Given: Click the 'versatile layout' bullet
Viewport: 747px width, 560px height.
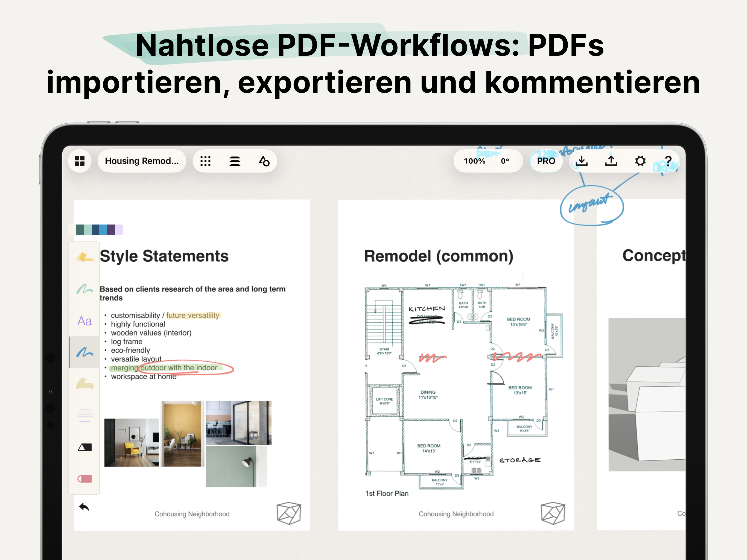Looking at the screenshot, I should click(136, 359).
